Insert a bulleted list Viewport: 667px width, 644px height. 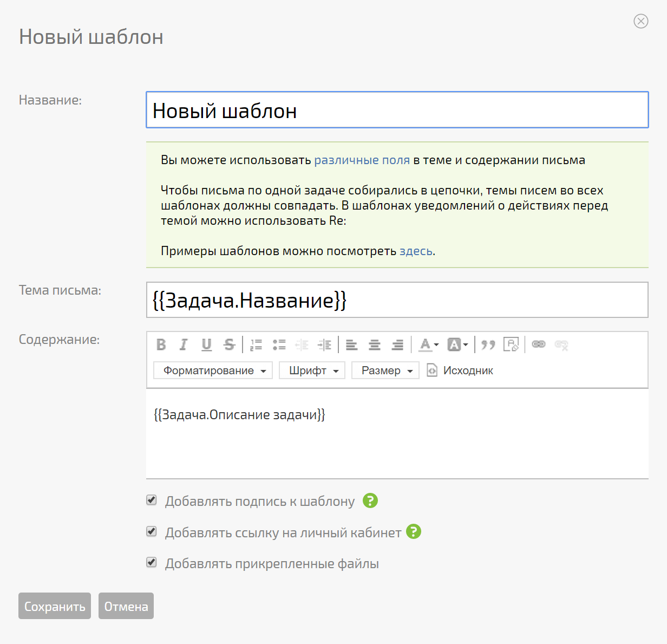tap(279, 344)
